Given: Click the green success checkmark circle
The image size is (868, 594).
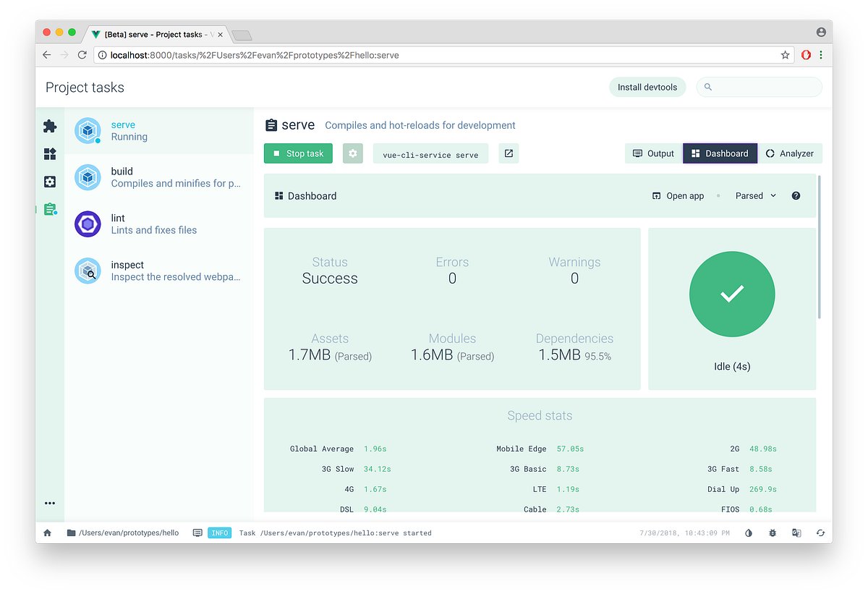Looking at the screenshot, I should point(732,294).
